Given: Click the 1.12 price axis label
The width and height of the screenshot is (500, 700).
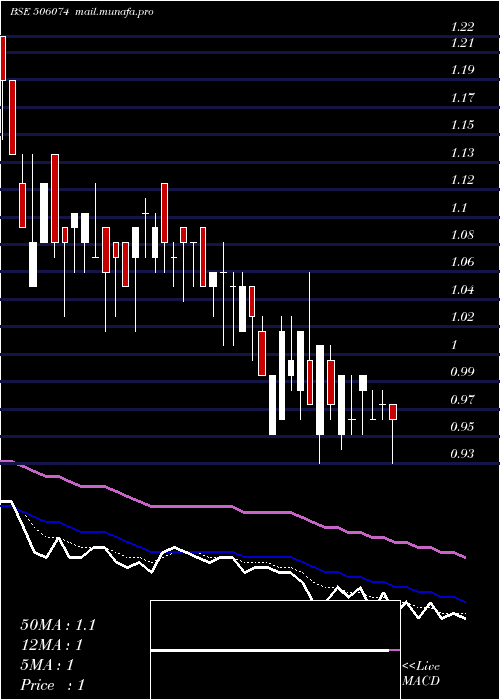Looking at the screenshot, I should click(x=462, y=180).
